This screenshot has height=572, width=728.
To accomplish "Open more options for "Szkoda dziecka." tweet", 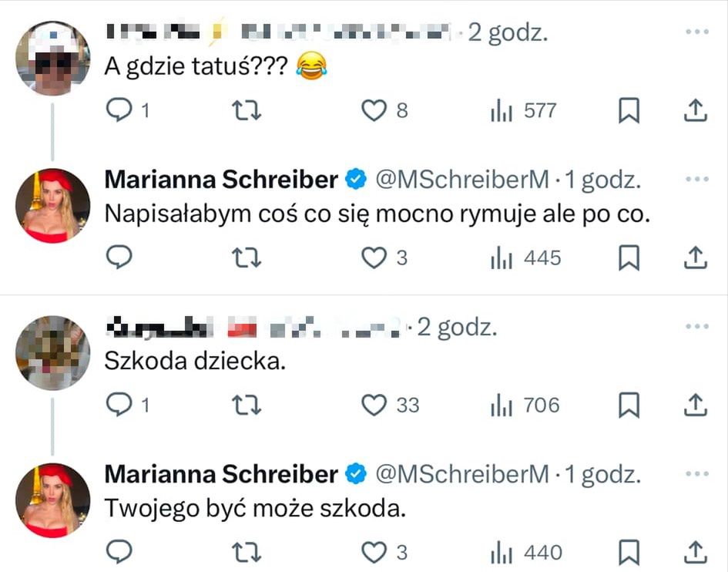I will [696, 327].
